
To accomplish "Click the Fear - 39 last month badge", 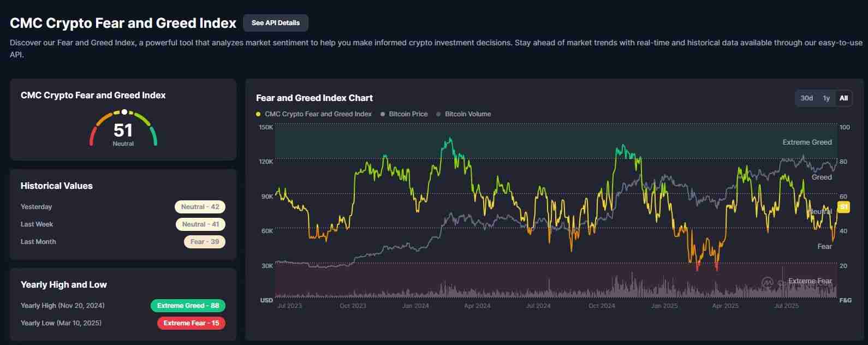I will 205,242.
